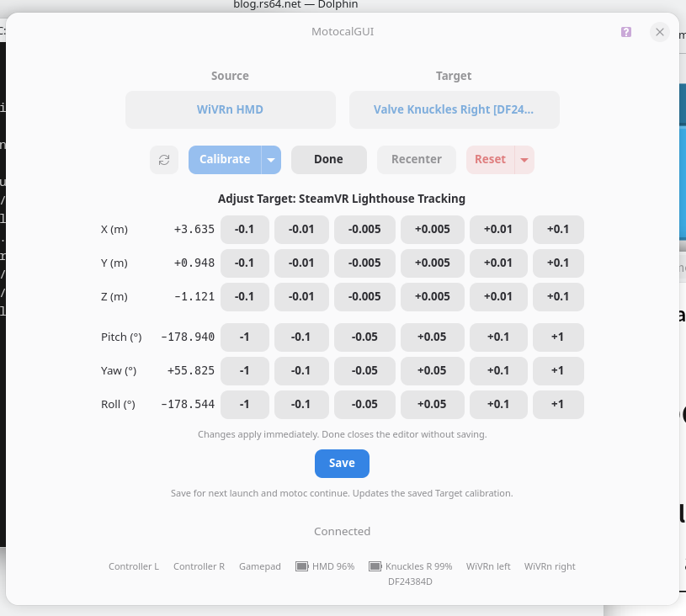Close the MotocalGUI dialog
This screenshot has width=686, height=616.
tap(660, 32)
